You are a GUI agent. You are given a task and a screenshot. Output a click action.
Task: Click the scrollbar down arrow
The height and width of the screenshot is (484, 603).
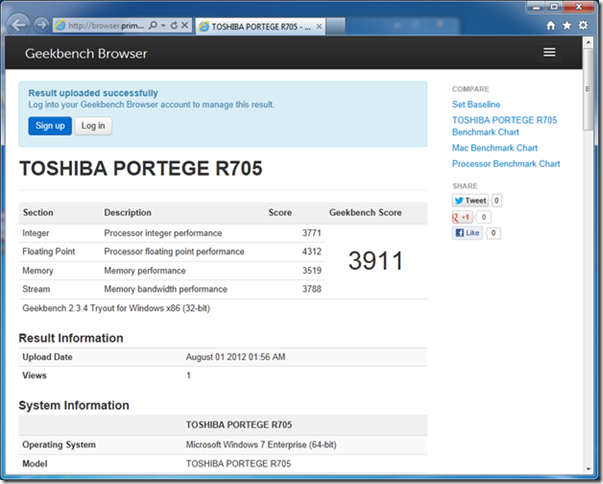pyautogui.click(x=588, y=469)
